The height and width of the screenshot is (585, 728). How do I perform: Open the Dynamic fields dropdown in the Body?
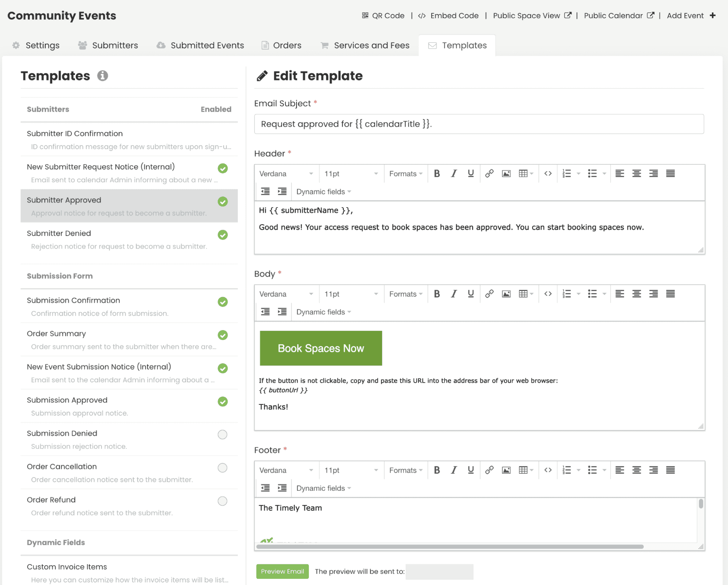323,312
